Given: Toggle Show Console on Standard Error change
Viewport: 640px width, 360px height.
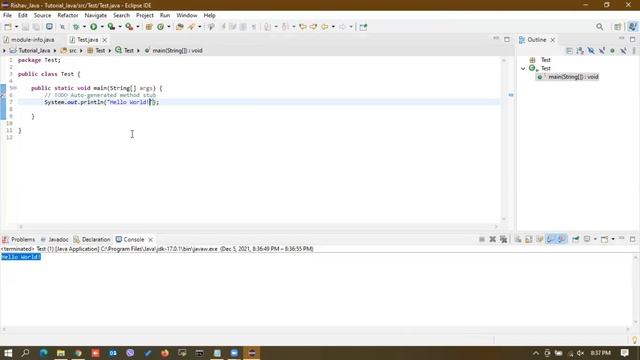Looking at the screenshot, I should coord(562,240).
